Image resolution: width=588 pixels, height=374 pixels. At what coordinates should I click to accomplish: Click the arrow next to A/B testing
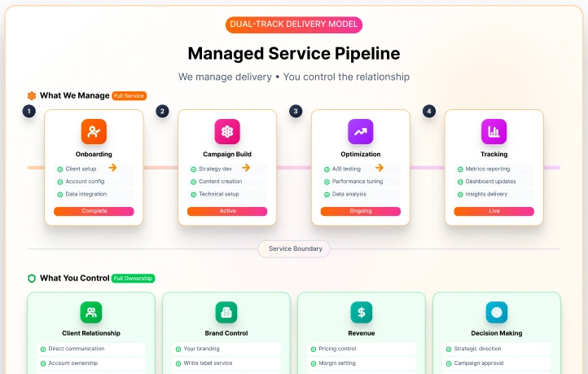380,168
